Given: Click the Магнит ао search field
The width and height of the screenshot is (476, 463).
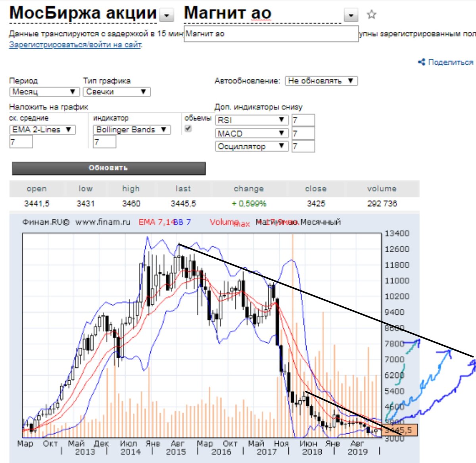Looking at the screenshot, I should tap(271, 34).
